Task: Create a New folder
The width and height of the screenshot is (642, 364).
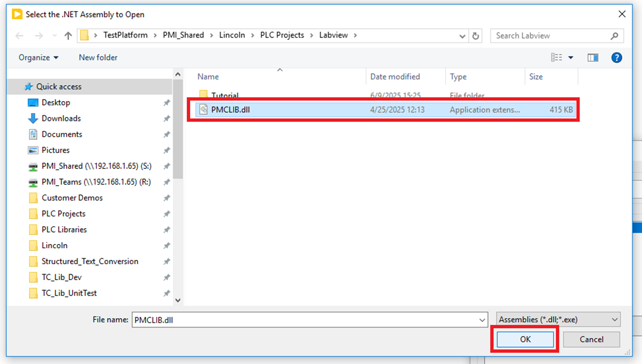Action: click(98, 58)
